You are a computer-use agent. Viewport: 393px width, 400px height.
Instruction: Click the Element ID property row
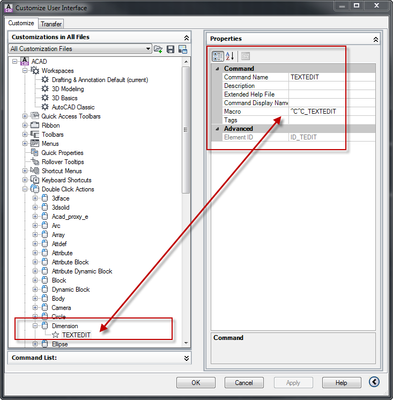299,137
